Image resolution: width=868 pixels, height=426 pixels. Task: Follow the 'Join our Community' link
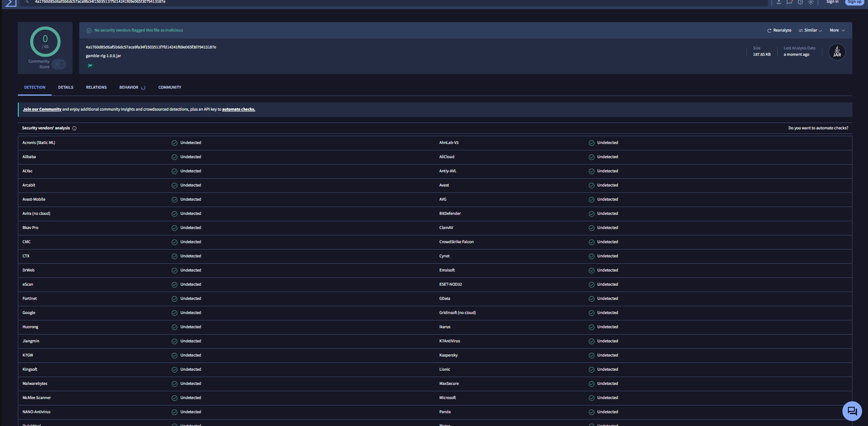(42, 110)
